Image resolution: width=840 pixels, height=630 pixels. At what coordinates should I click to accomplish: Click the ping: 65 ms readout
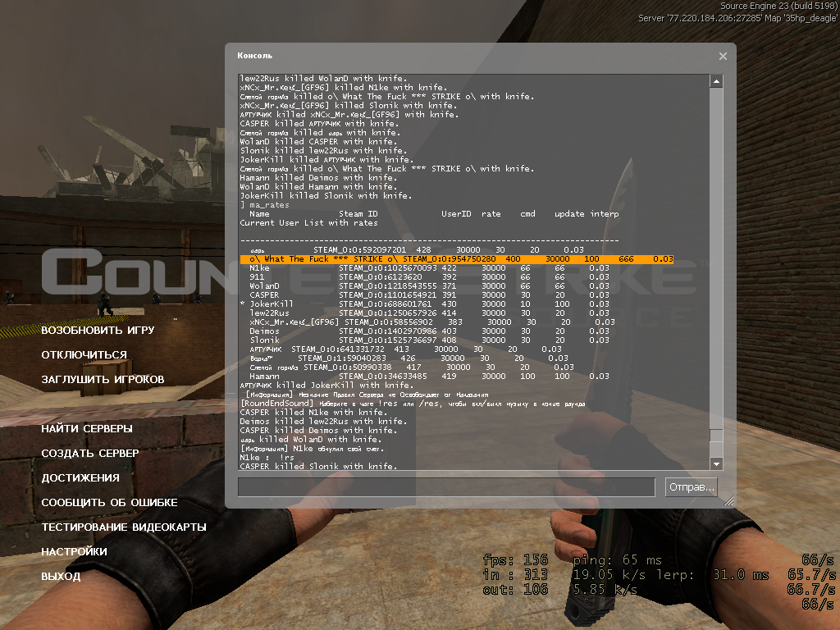pyautogui.click(x=617, y=559)
